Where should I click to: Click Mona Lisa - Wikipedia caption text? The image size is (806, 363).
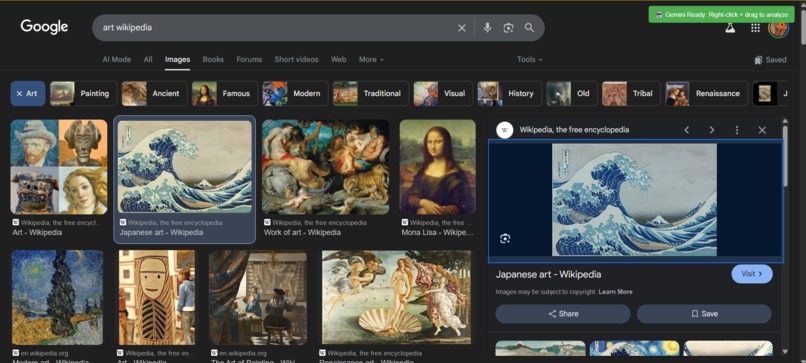tap(437, 233)
